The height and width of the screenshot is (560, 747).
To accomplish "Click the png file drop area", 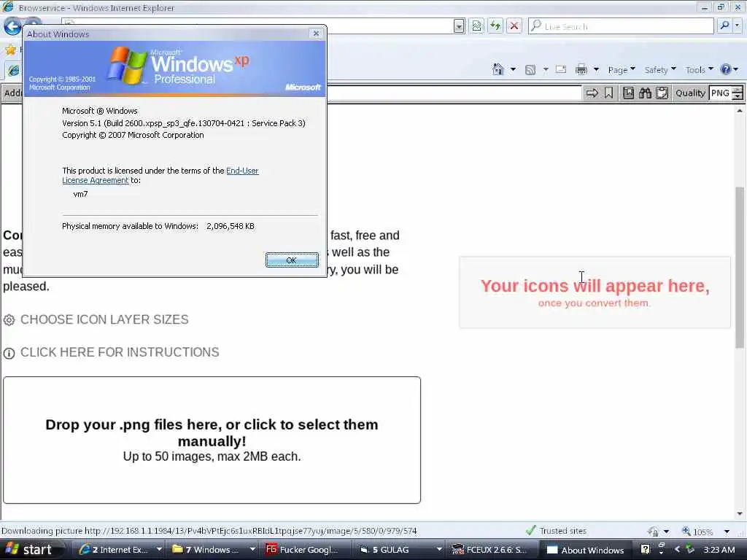I will pyautogui.click(x=212, y=440).
